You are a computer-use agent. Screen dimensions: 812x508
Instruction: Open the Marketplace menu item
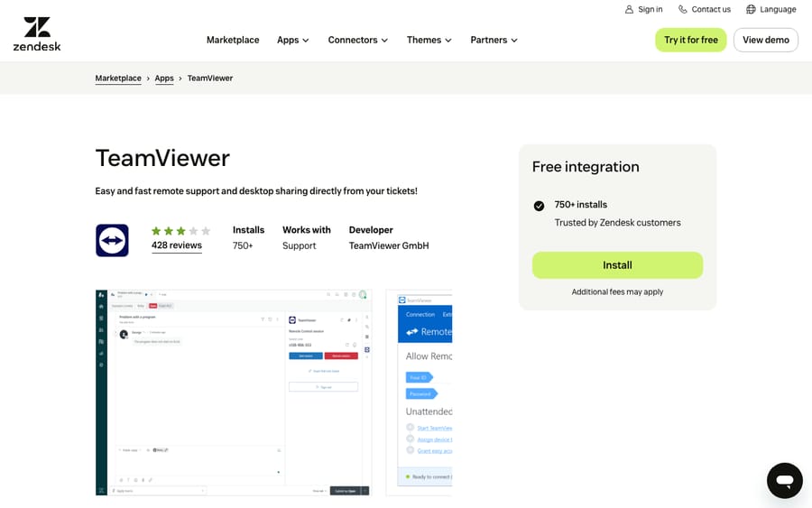pyautogui.click(x=233, y=40)
